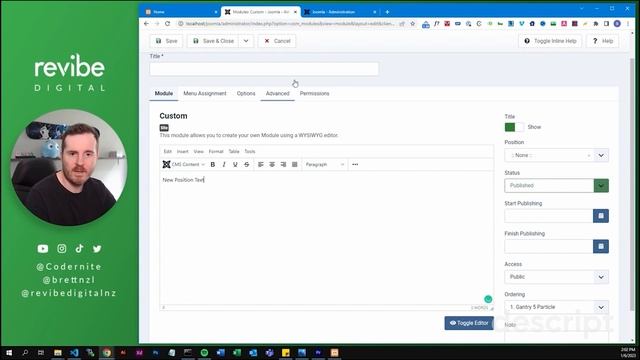
Task: Click the browser address bar
Action: [290, 24]
